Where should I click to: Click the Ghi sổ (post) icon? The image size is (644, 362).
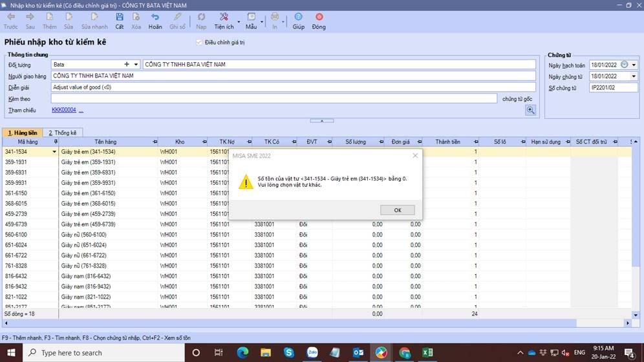[177, 17]
